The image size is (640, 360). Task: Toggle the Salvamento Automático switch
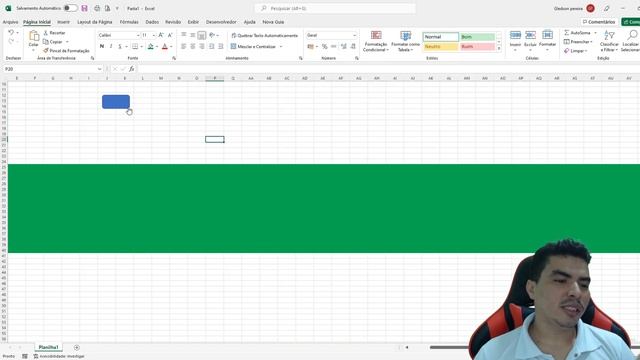pos(70,8)
